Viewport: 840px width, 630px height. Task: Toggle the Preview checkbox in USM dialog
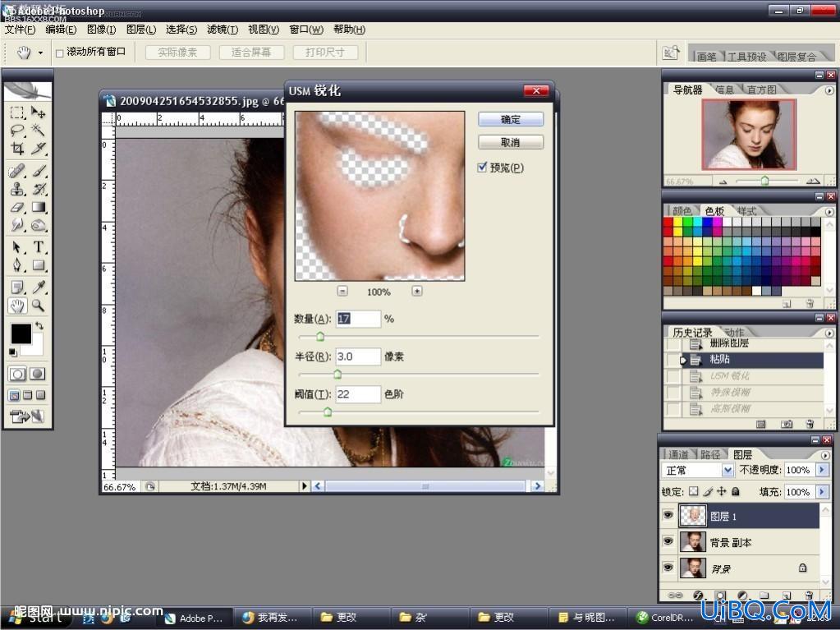(x=482, y=167)
